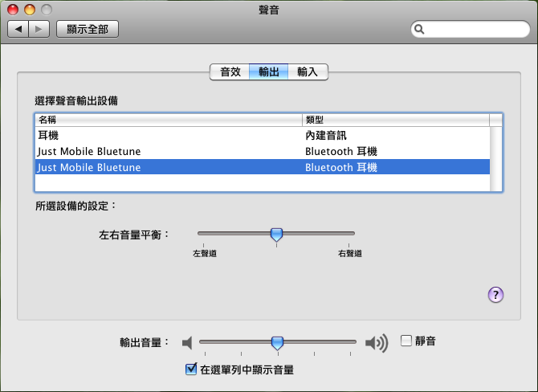538x392 pixels.
Task: Sort the device list by 類型 column
Action: click(x=396, y=120)
